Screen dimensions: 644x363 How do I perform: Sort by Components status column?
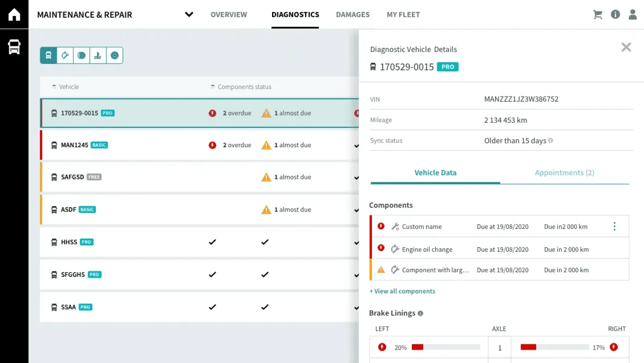[x=241, y=87]
